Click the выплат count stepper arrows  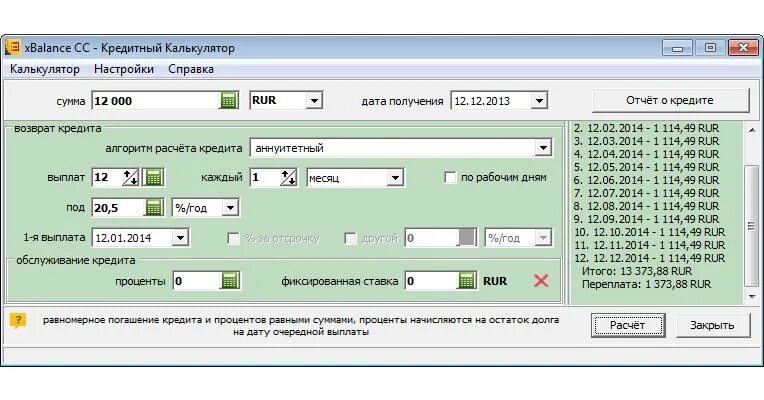point(130,177)
